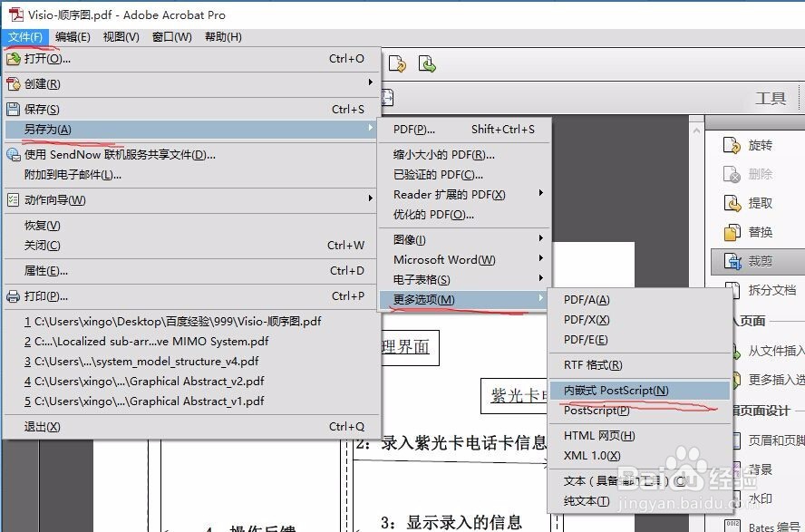Click the 创建(R) icon
The width and height of the screenshot is (805, 532).
point(13,83)
